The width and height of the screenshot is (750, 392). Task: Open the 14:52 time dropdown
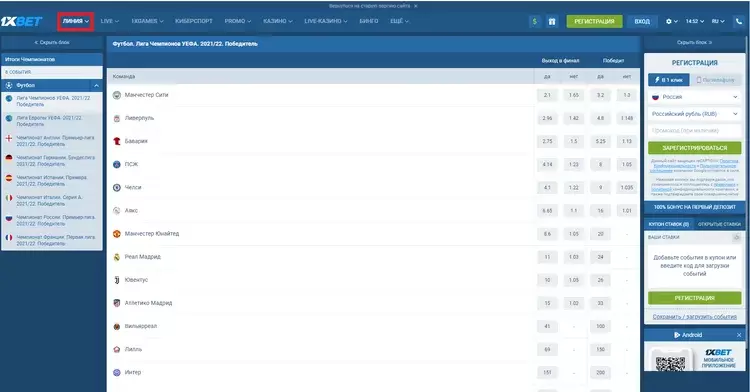coord(695,22)
